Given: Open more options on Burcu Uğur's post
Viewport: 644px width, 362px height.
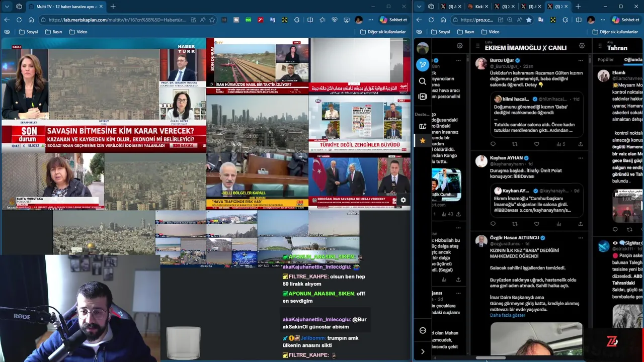Looking at the screenshot, I should (x=580, y=60).
